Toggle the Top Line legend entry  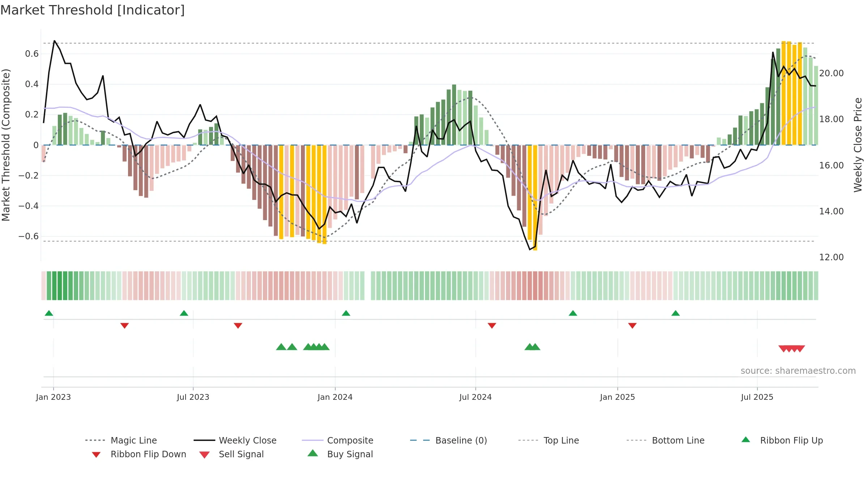(x=548, y=440)
